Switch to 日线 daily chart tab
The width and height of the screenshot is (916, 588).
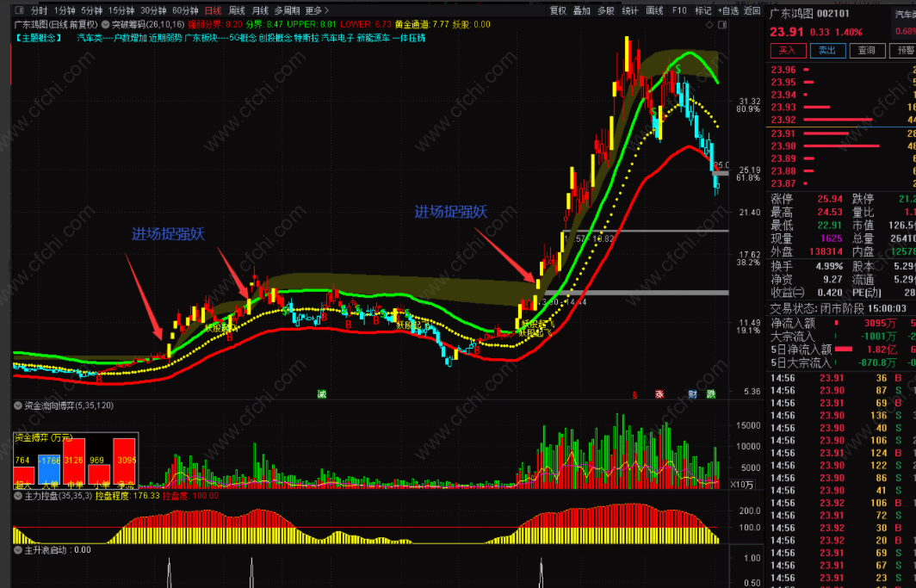pos(213,10)
